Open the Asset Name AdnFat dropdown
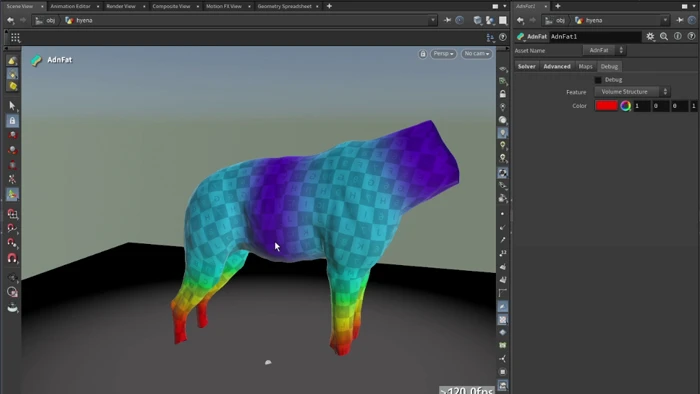Image resolution: width=700 pixels, height=394 pixels. (604, 50)
